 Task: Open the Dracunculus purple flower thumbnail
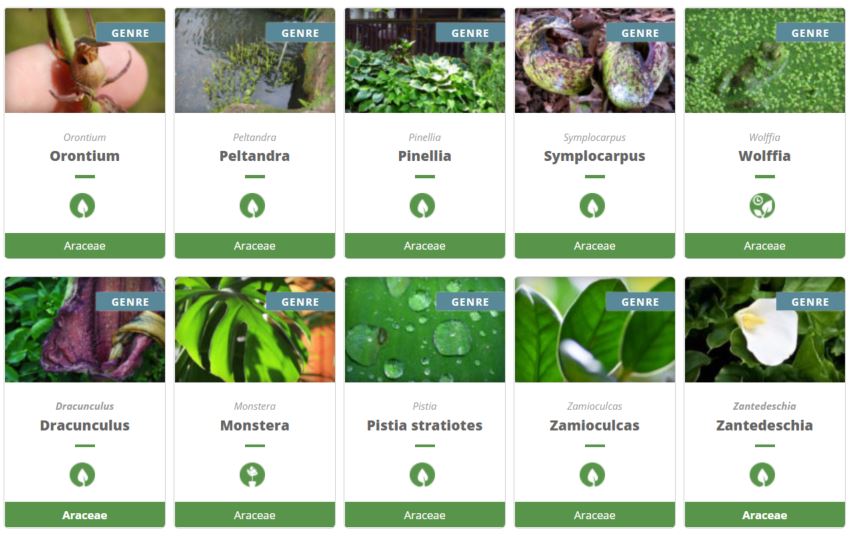85,329
